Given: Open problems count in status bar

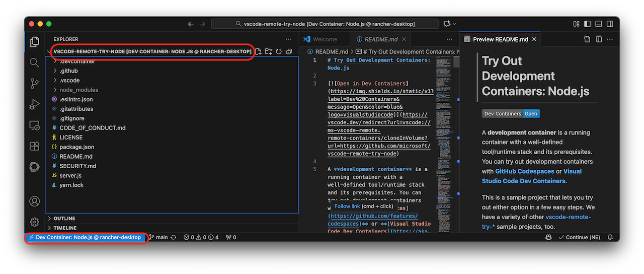Looking at the screenshot, I should (201, 237).
